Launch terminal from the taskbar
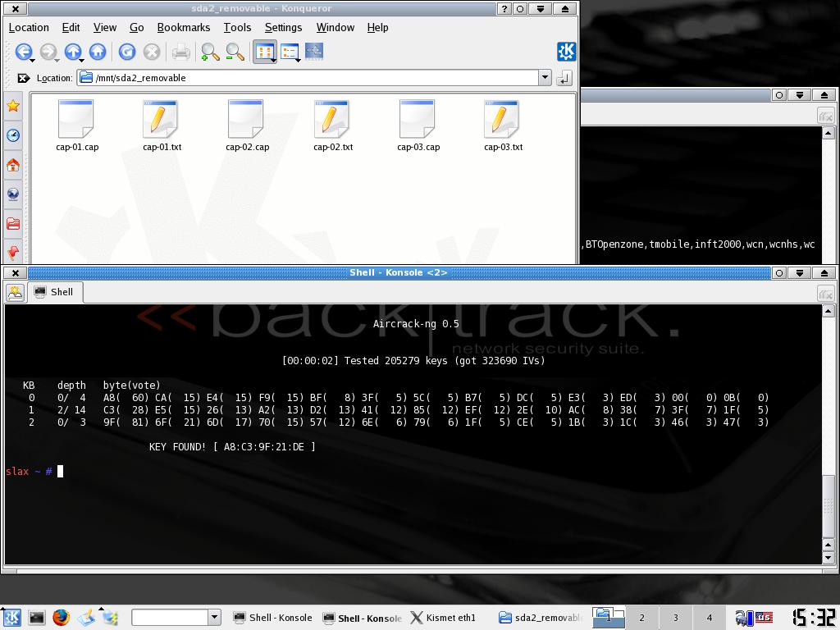The image size is (840, 630). tap(36, 618)
